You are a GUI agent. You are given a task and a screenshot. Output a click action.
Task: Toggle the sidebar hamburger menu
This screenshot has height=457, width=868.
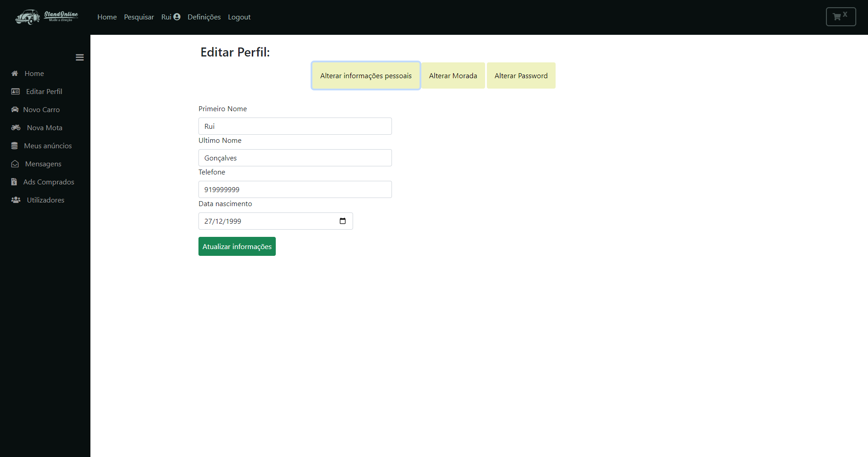80,57
